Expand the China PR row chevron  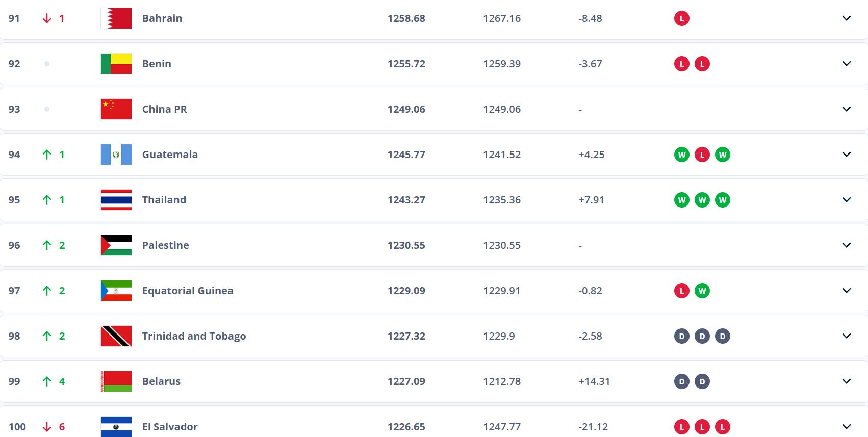tap(846, 109)
